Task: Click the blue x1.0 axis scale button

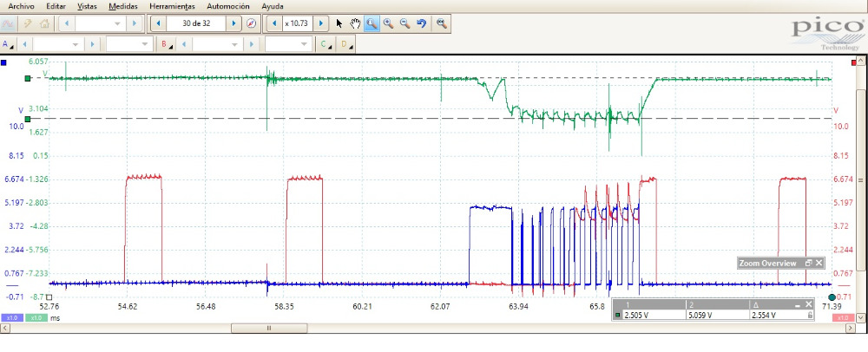Action: click(12, 318)
